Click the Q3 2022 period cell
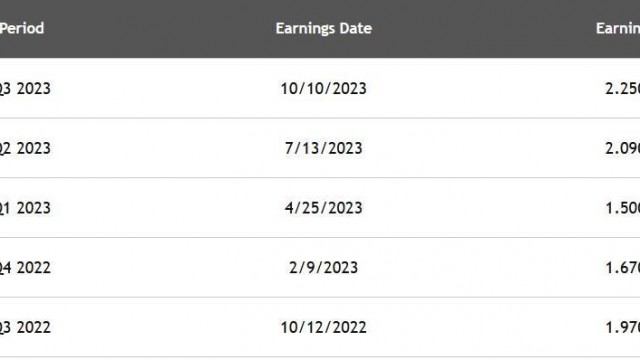The height and width of the screenshot is (360, 640). (x=25, y=327)
